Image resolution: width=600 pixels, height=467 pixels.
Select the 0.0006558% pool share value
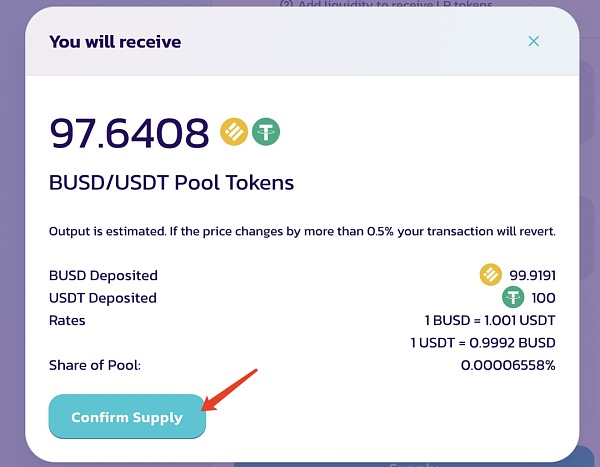pyautogui.click(x=508, y=365)
